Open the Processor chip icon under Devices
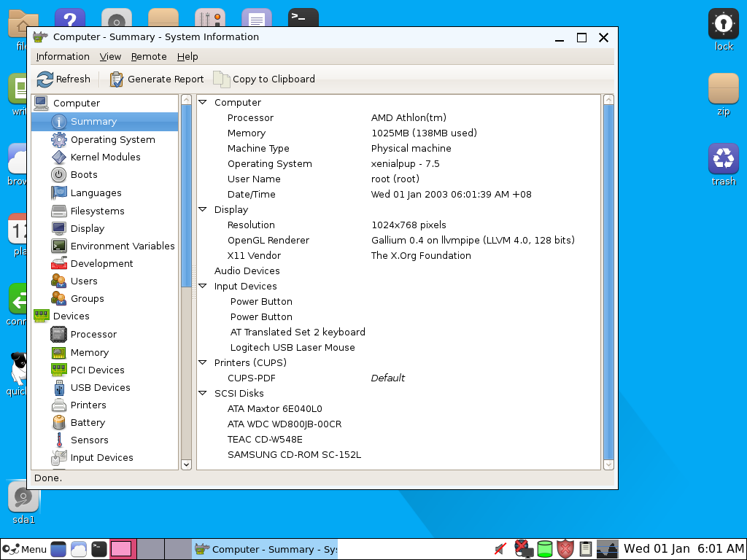 pyautogui.click(x=58, y=334)
